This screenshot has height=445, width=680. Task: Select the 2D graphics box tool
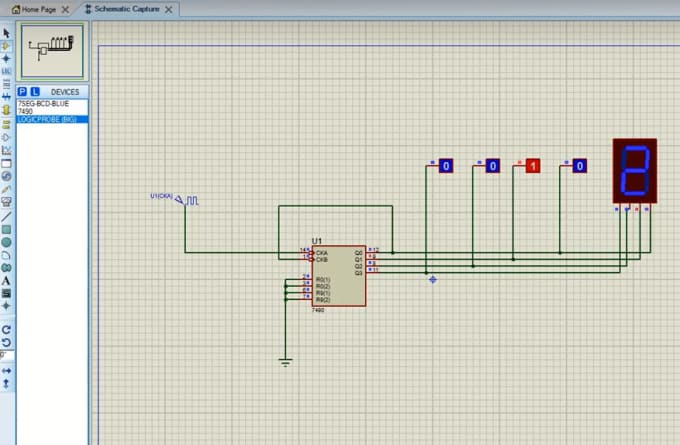6,229
